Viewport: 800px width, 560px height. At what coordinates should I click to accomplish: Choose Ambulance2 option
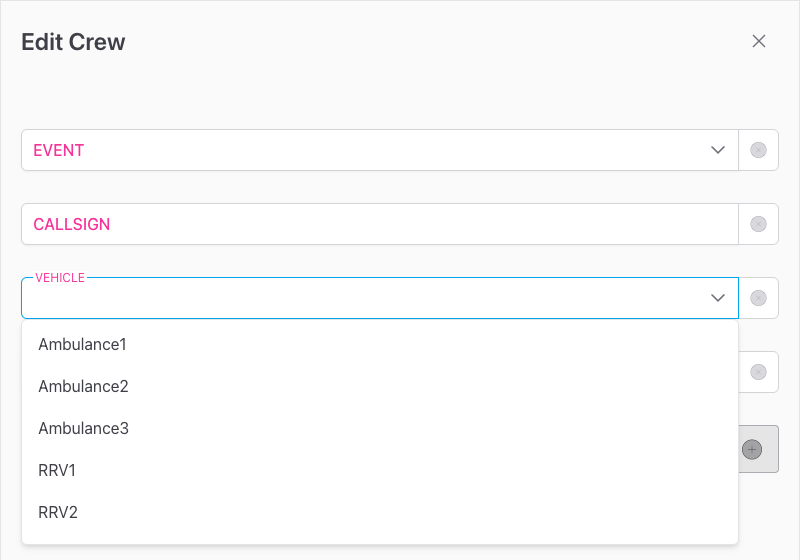pyautogui.click(x=83, y=386)
